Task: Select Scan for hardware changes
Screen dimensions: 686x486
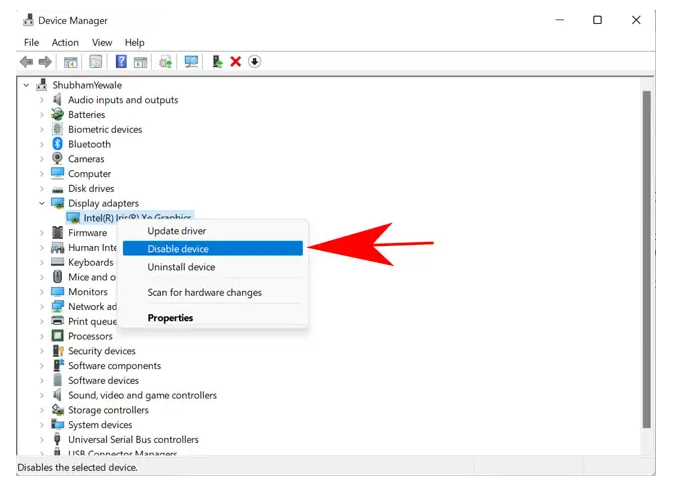Action: point(213,292)
